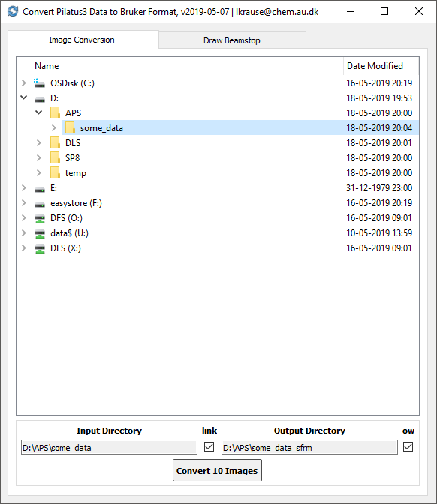Click the temp folder icon

[x=55, y=173]
